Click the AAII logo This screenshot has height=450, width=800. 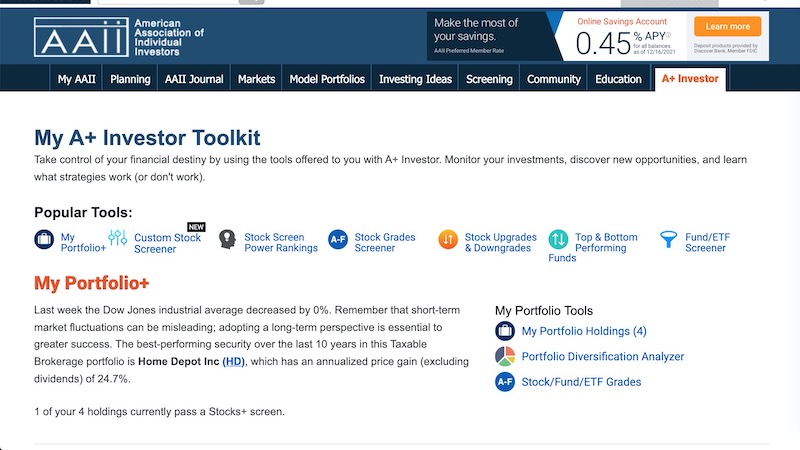click(x=119, y=37)
